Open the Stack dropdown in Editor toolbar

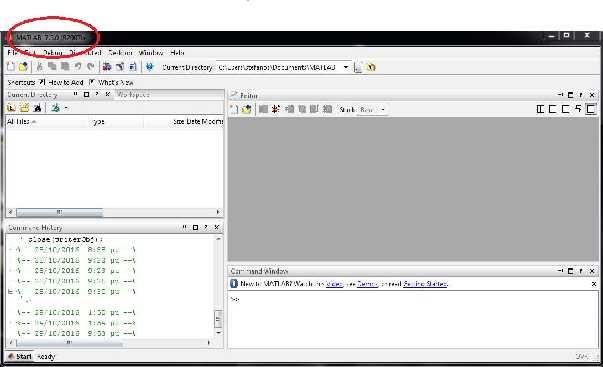point(372,110)
